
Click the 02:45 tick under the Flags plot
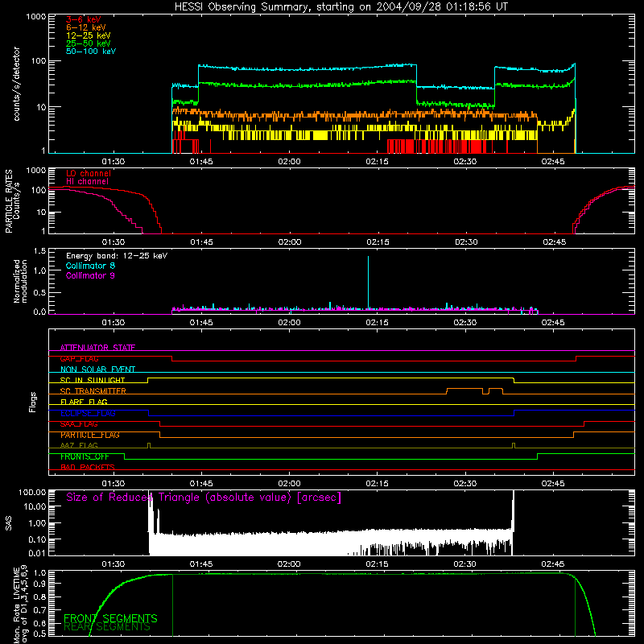pos(553,484)
